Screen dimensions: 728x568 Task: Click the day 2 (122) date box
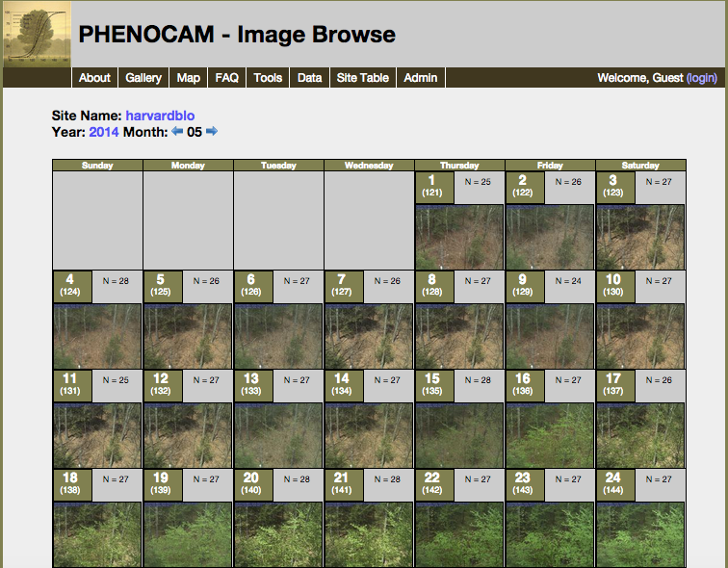pos(525,188)
